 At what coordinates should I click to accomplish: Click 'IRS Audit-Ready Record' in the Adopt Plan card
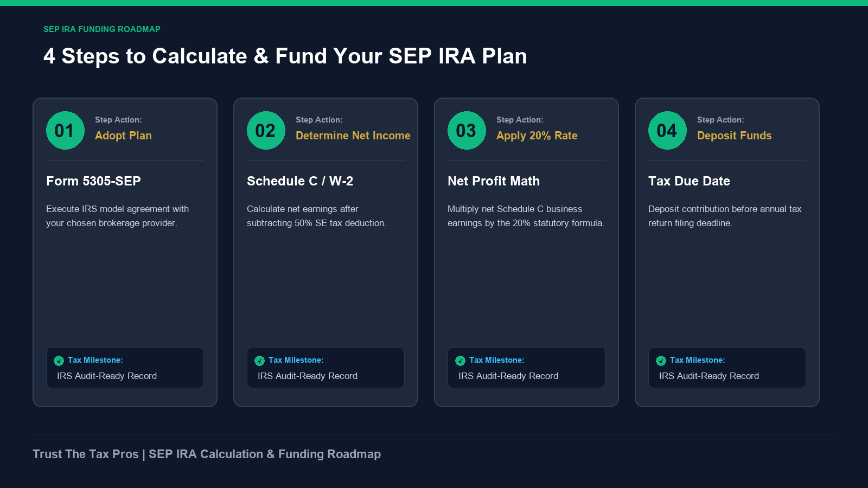pos(107,376)
